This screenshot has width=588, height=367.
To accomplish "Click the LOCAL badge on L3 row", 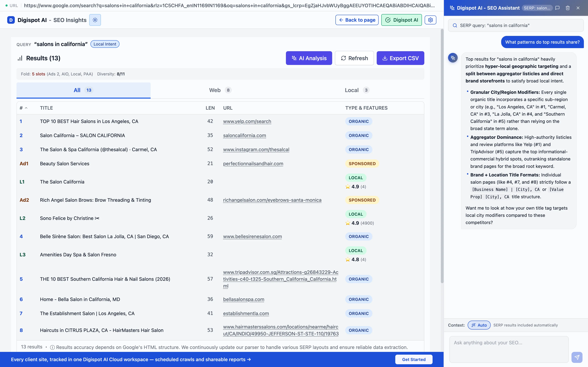I will coord(356,251).
